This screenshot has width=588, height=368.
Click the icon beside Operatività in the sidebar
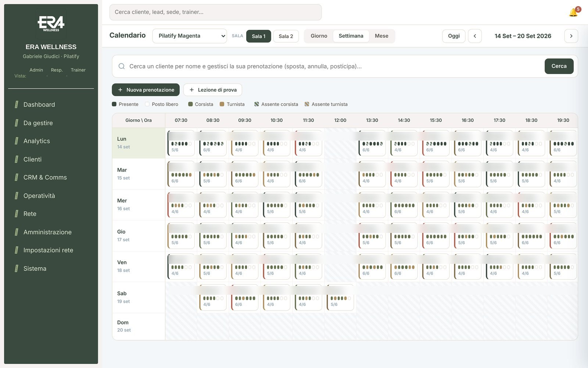[x=17, y=196]
